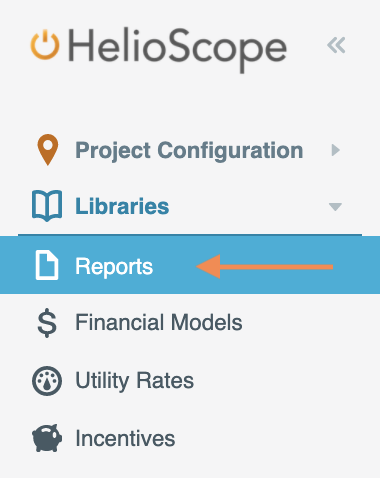
Task: Click the Libraries open book icon
Action: [47, 206]
